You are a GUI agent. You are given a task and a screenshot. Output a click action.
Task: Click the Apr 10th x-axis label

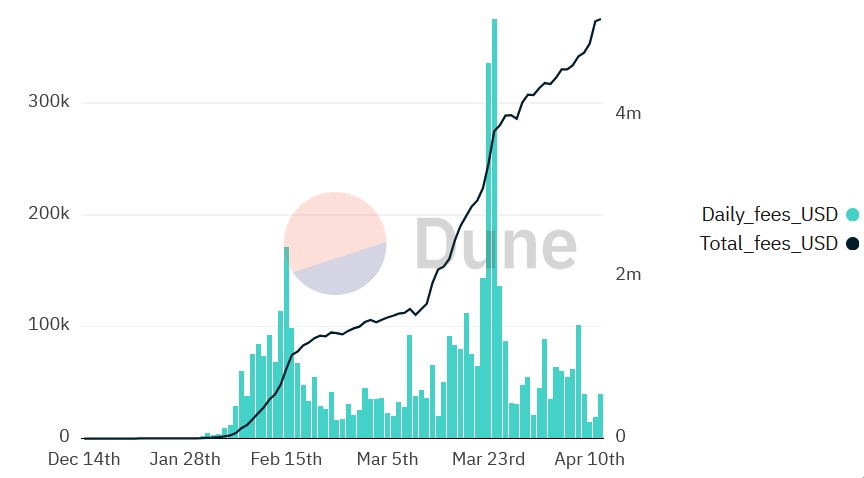[588, 459]
